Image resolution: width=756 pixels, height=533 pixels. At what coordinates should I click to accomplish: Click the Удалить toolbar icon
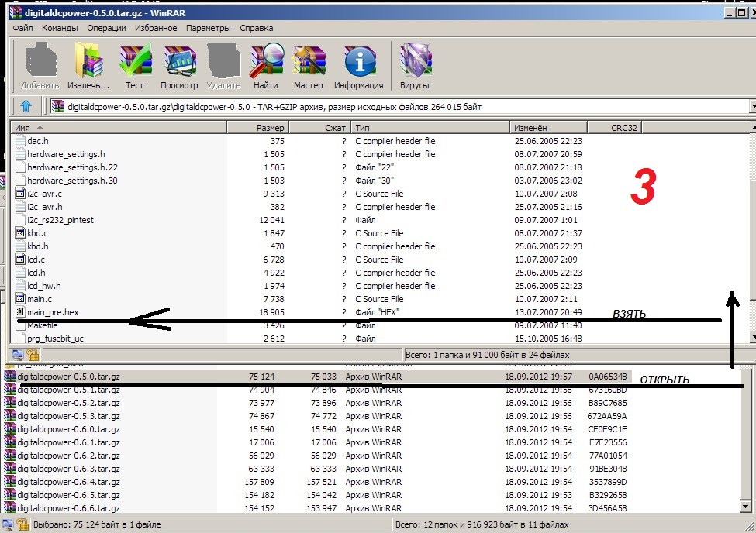point(224,60)
